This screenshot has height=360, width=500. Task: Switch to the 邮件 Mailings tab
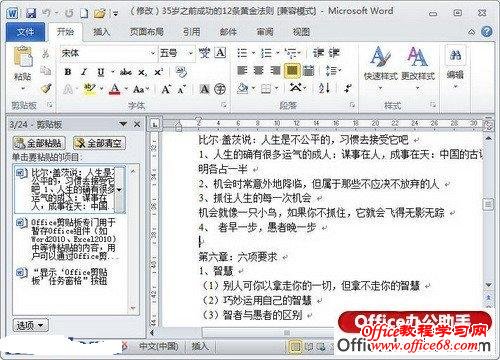pyautogui.click(x=228, y=32)
